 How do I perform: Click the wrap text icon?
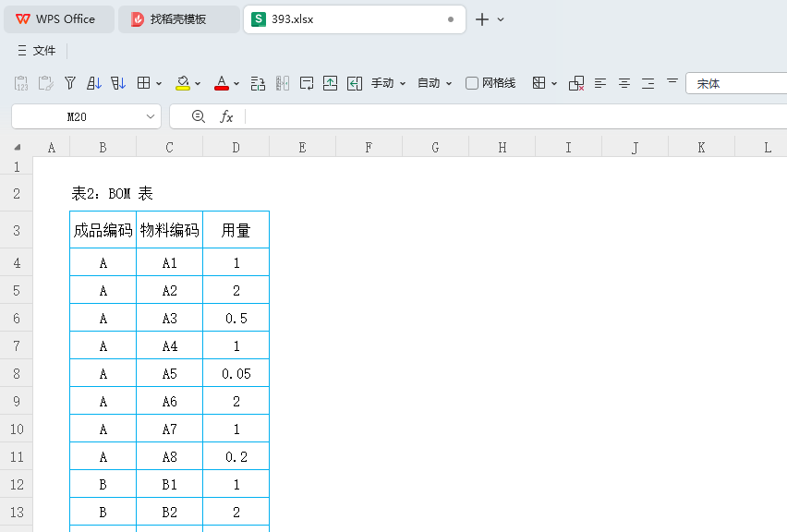[306, 83]
